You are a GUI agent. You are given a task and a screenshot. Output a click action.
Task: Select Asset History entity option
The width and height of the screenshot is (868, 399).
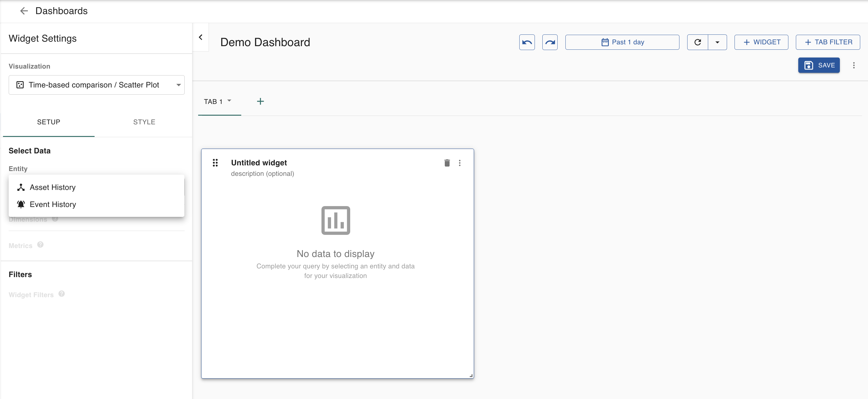53,187
